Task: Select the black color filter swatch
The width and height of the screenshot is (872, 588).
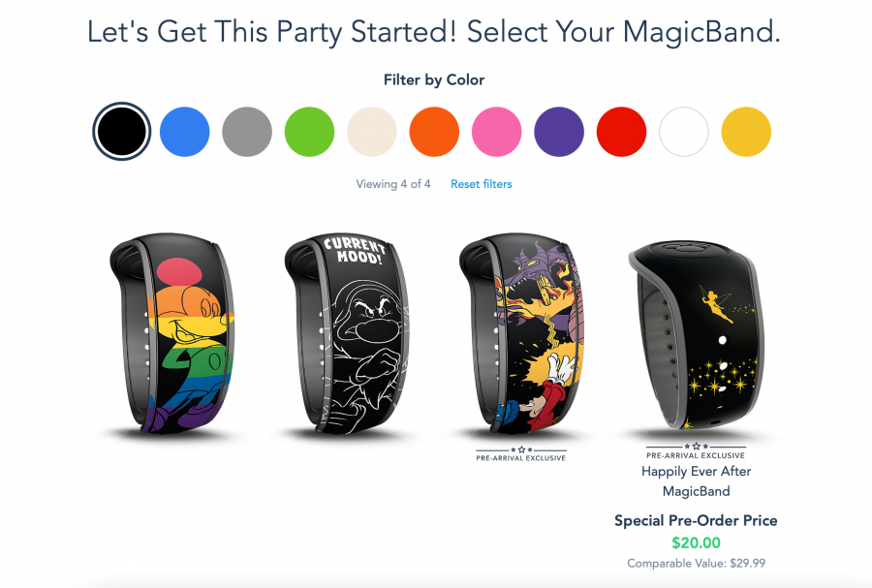Action: 121,131
